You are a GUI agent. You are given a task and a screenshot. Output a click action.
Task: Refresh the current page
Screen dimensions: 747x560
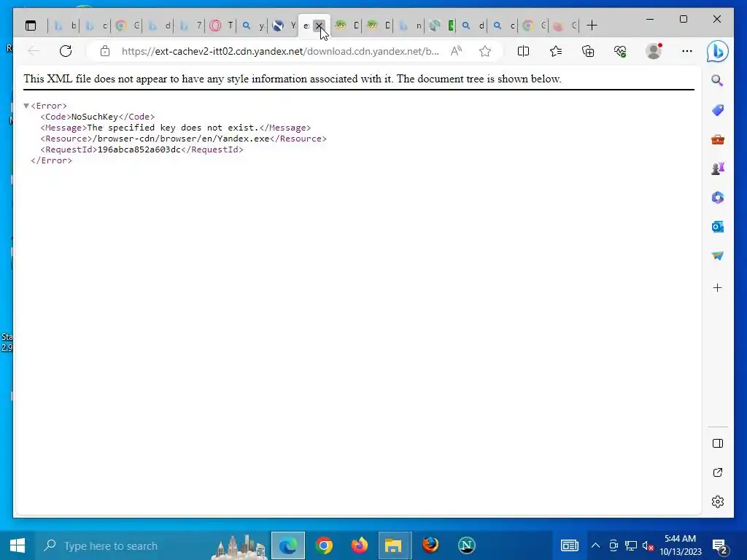66,51
